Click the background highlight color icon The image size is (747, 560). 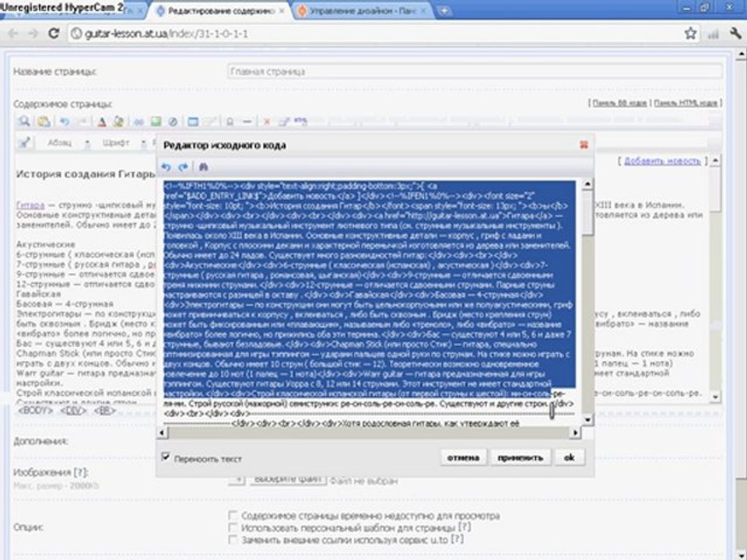118,122
